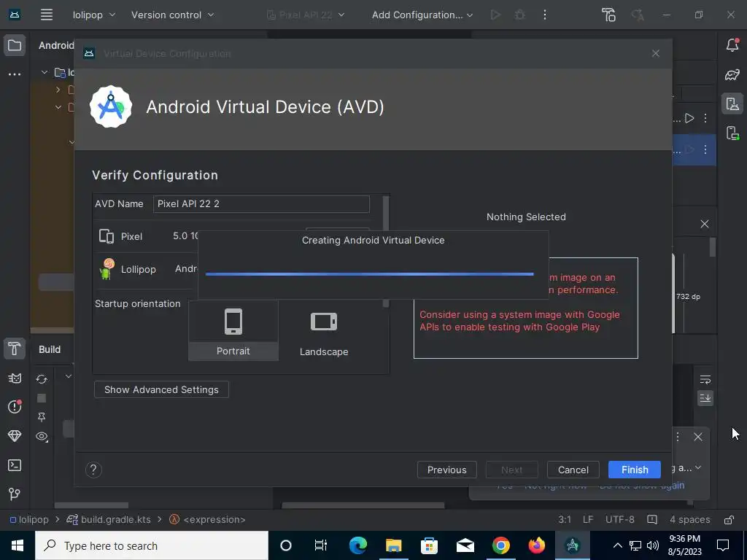Image resolution: width=747 pixels, height=560 pixels.
Task: Click the reader mode icon in status bar
Action: click(652, 519)
